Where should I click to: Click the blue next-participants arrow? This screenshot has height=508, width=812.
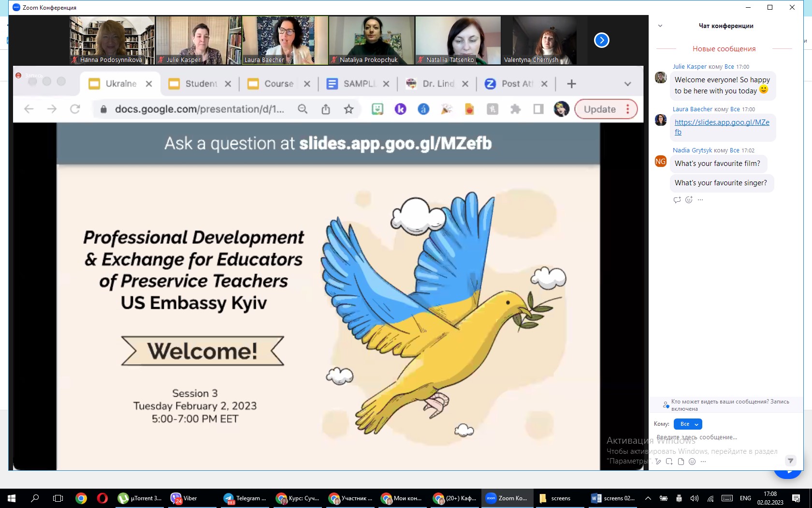601,40
